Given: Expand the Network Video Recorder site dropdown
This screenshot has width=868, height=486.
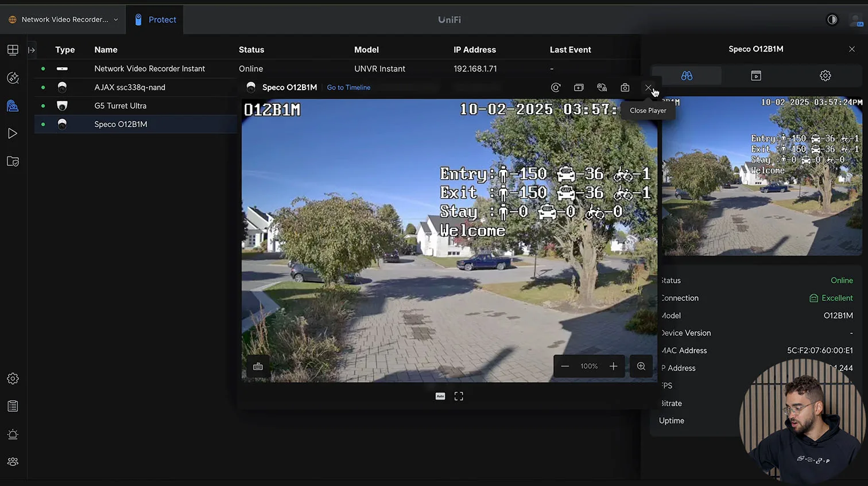Looking at the screenshot, I should (x=63, y=20).
